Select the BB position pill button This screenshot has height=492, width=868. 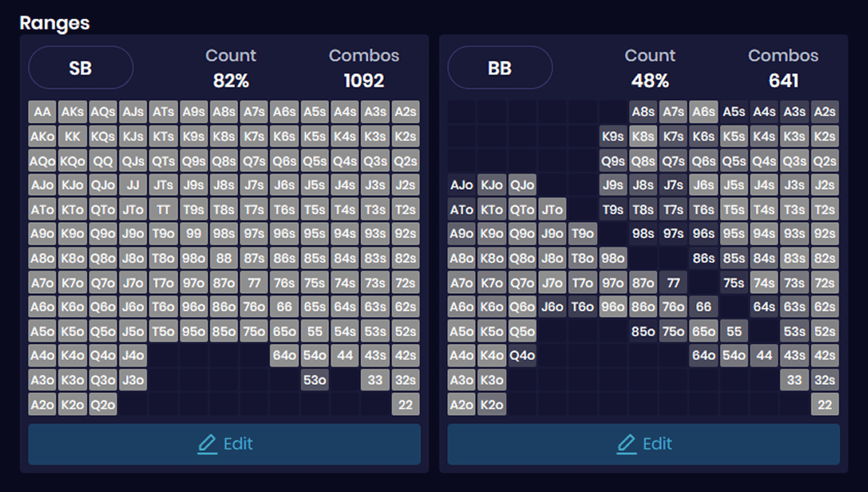[x=500, y=68]
